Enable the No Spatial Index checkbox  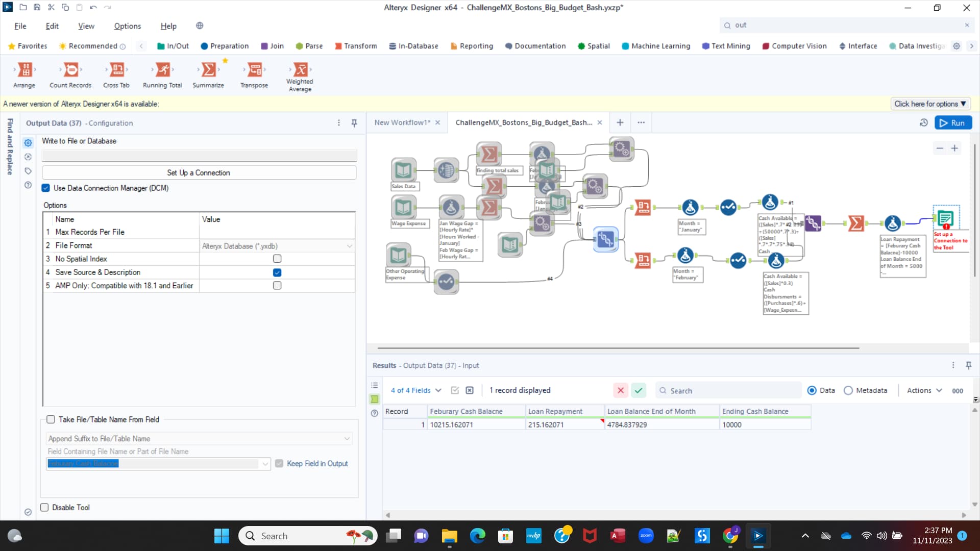coord(277,259)
